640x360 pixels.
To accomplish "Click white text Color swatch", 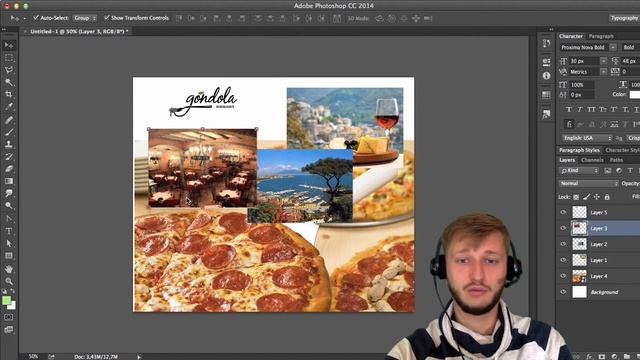I will coord(635,95).
